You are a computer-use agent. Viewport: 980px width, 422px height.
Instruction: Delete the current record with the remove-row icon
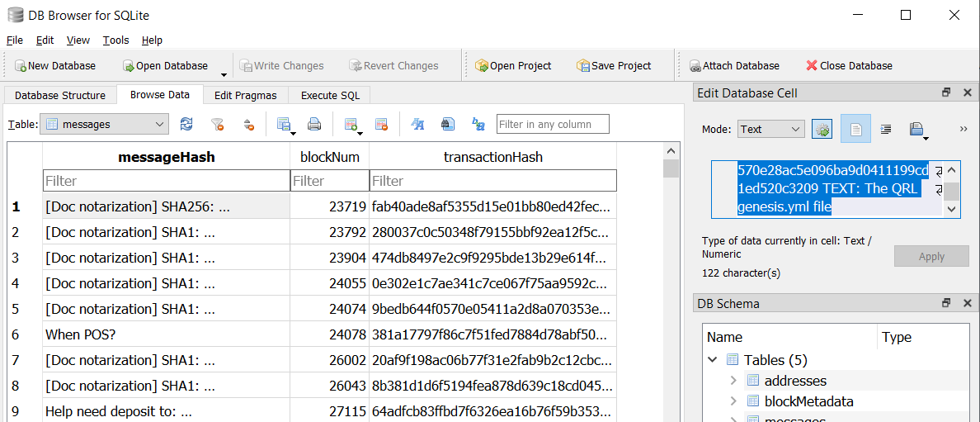(382, 124)
